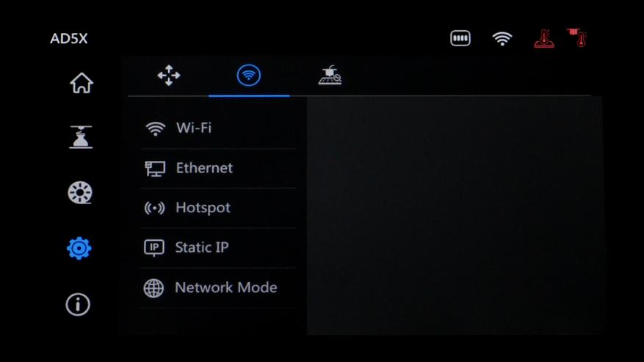Go to the Home screen icon
The image size is (644, 362).
tap(82, 83)
